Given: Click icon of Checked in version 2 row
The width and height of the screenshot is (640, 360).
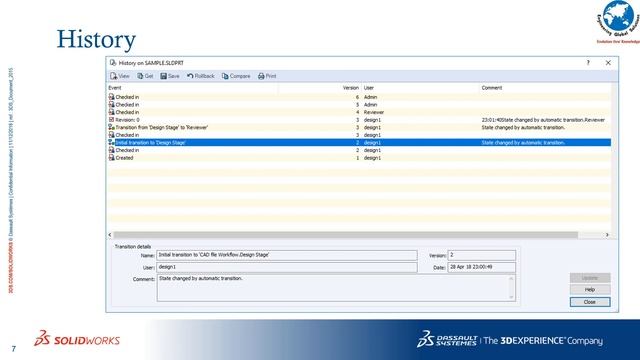Looking at the screenshot, I should coord(111,150).
